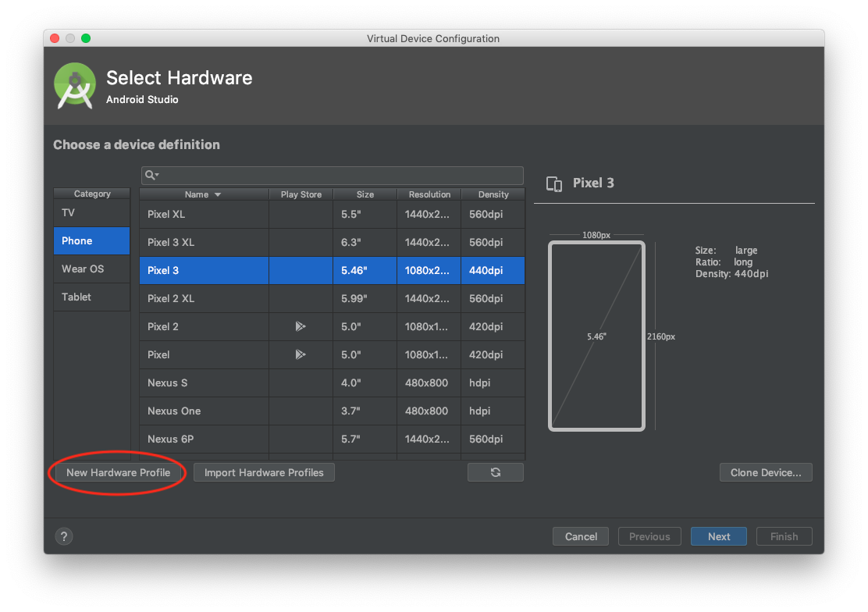Click the 5.46" size cell in table
The height and width of the screenshot is (612, 868).
(x=365, y=270)
